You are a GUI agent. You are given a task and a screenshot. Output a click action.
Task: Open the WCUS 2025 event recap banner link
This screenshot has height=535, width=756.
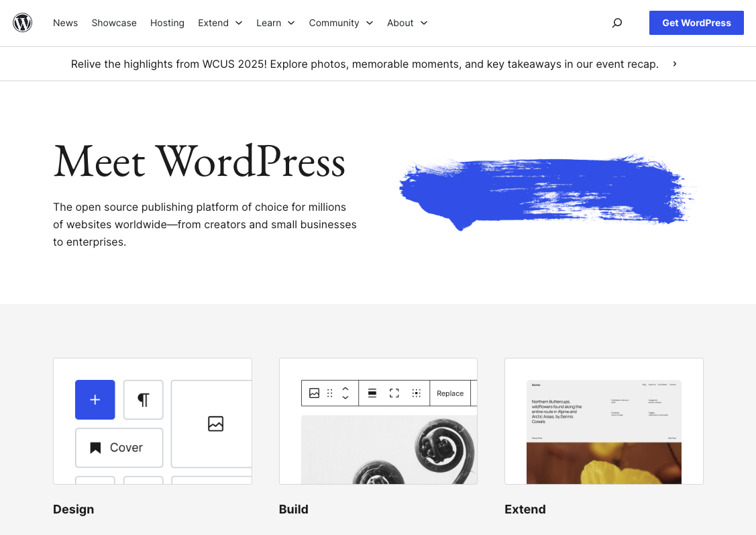click(365, 64)
